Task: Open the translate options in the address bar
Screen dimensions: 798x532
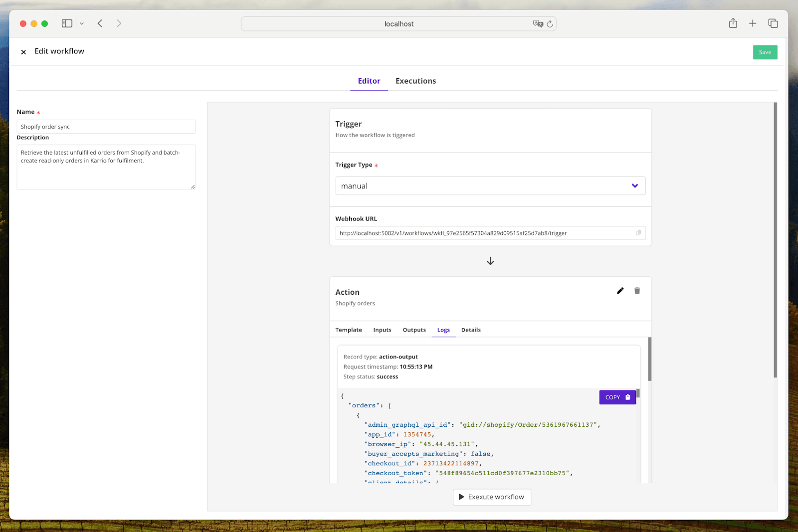Action: tap(538, 23)
